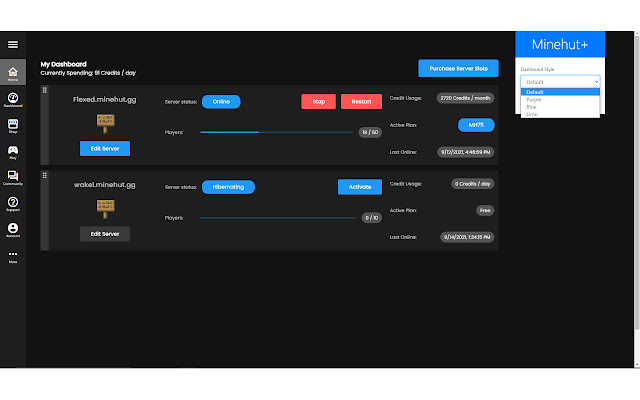Click the MH75 active plan badge
The height and width of the screenshot is (400, 640).
[x=476, y=125]
